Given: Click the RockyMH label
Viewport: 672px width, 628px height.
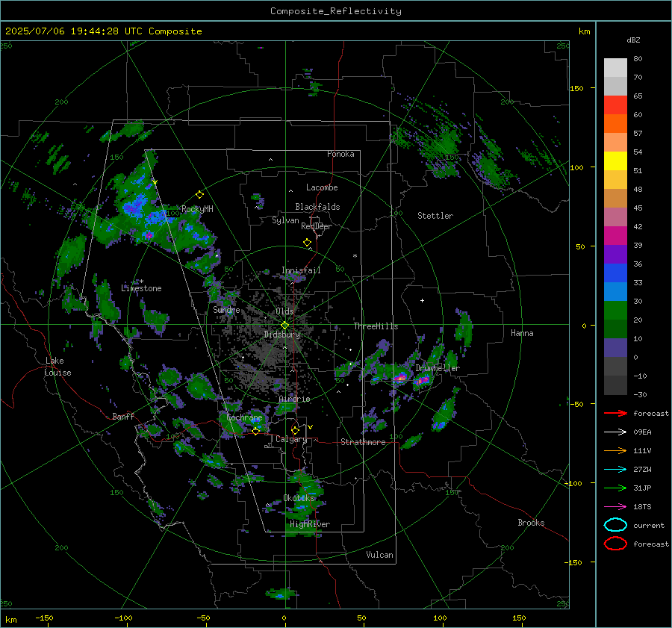Looking at the screenshot, I should 197,209.
